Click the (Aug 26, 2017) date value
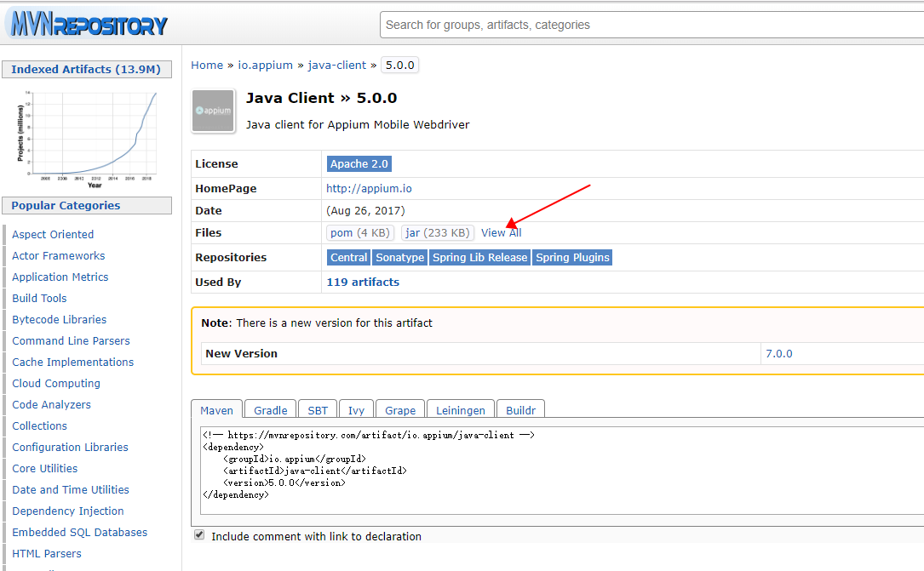Viewport: 924px width, 571px height. [365, 211]
